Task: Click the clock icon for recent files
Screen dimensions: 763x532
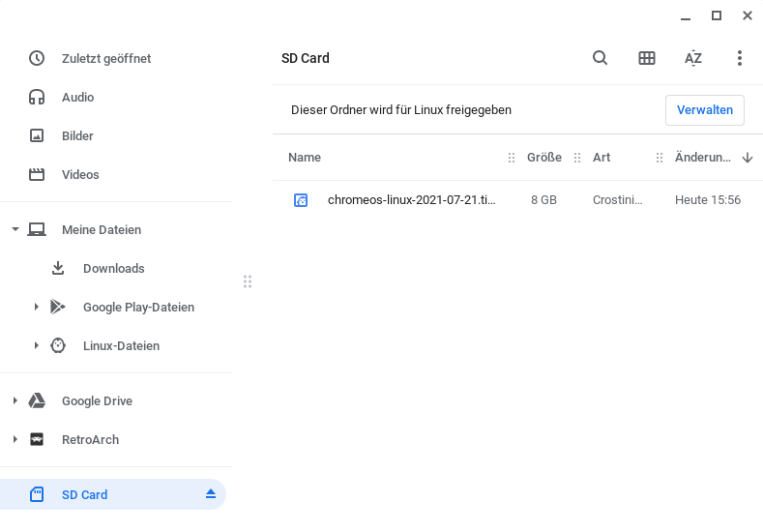Action: pyautogui.click(x=37, y=58)
